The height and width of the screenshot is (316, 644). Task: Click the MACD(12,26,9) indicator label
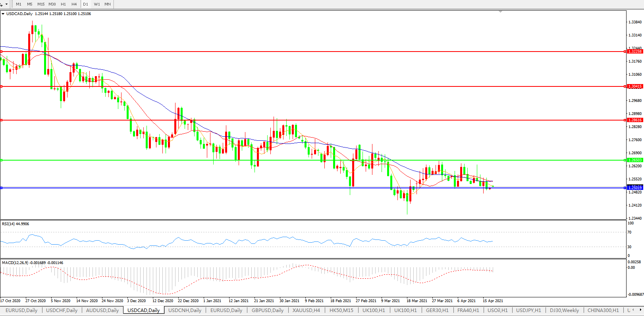[32, 263]
